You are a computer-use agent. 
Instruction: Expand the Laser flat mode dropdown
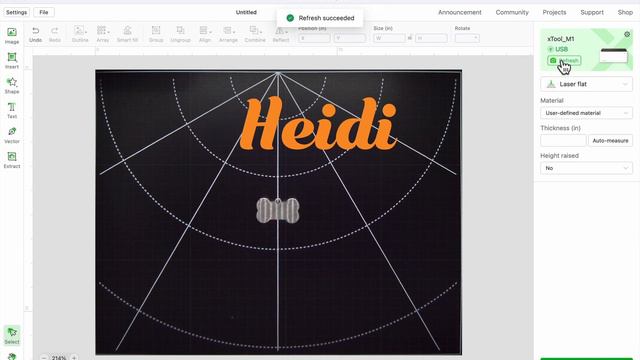(x=587, y=84)
